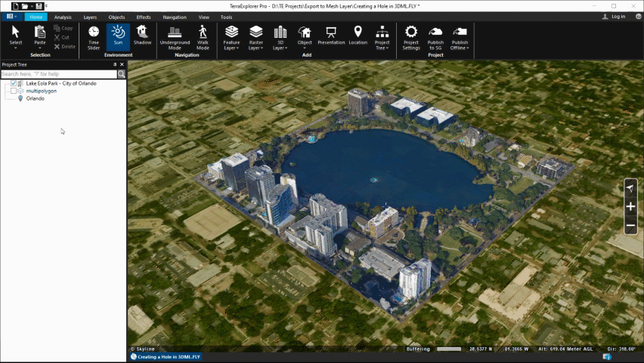644x363 pixels.
Task: Click the help question mark icon
Action: [x=638, y=17]
